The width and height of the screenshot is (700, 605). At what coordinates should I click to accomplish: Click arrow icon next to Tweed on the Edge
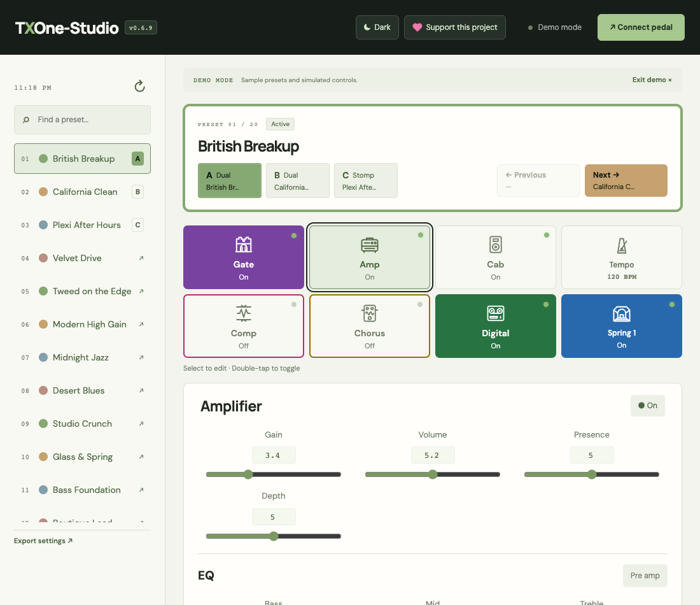(141, 291)
